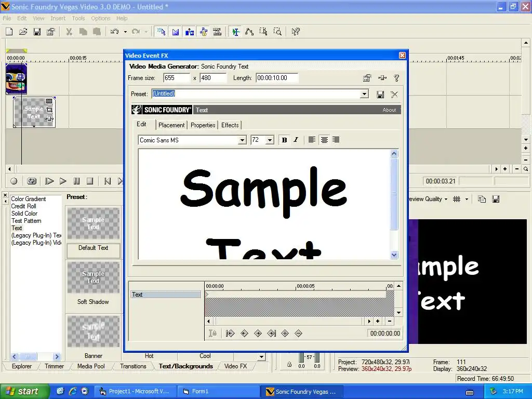Delete preset with the X icon

coord(394,95)
